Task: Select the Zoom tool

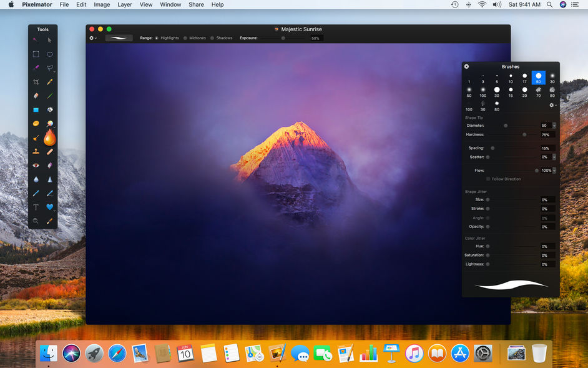Action: (x=36, y=221)
